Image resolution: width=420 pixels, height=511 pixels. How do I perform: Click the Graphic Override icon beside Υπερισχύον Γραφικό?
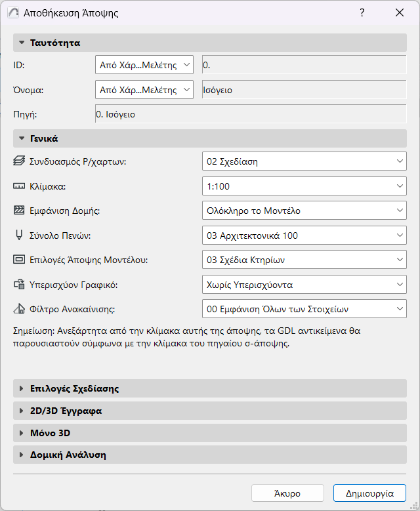(19, 285)
